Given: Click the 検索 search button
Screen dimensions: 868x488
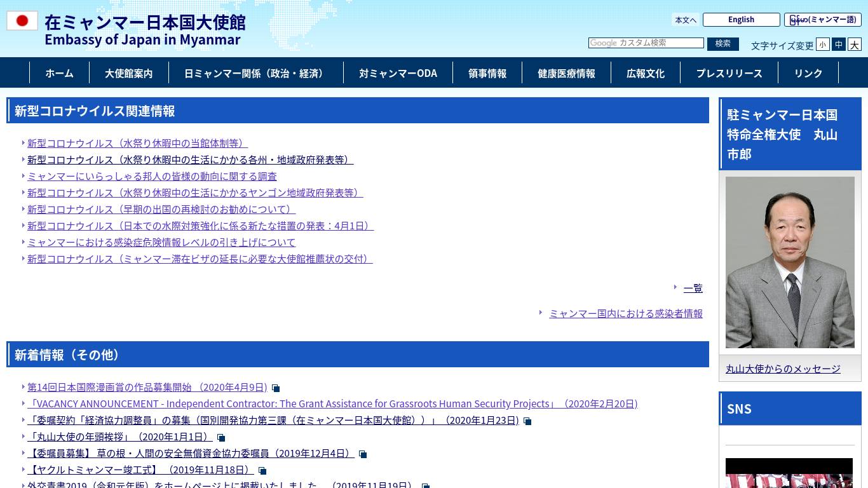Looking at the screenshot, I should (x=723, y=44).
